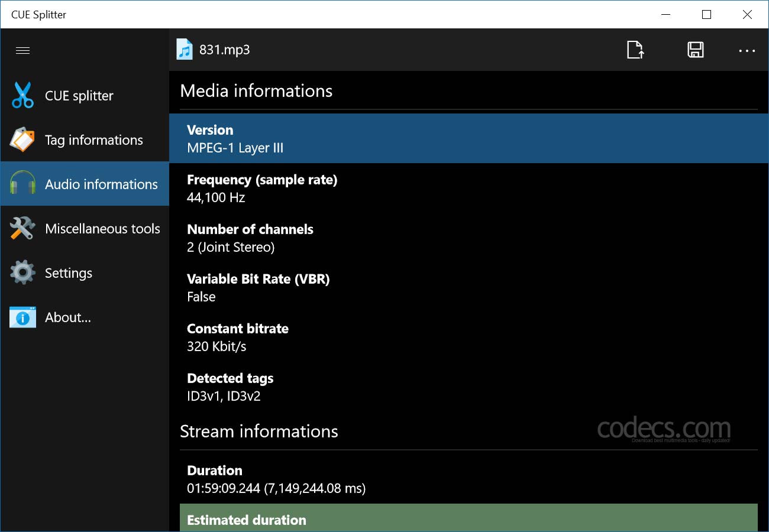Open the more options ellipsis menu
The height and width of the screenshot is (532, 769).
[747, 51]
